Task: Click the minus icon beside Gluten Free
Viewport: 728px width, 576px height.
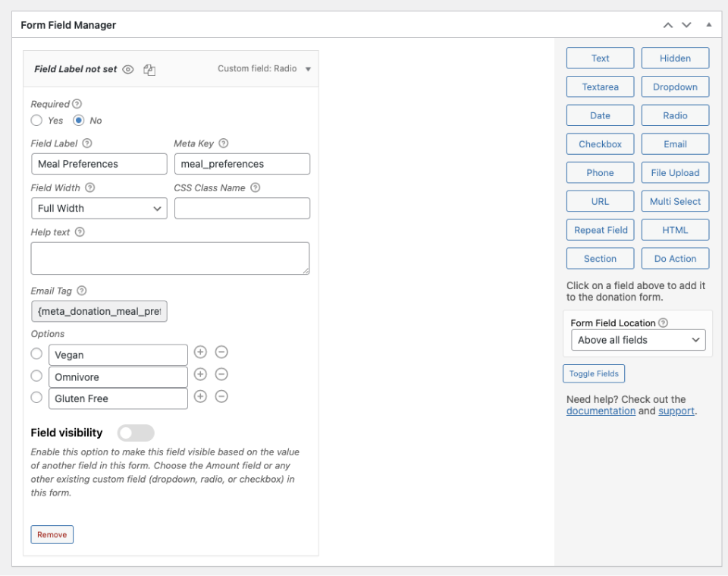Action: [x=221, y=397]
